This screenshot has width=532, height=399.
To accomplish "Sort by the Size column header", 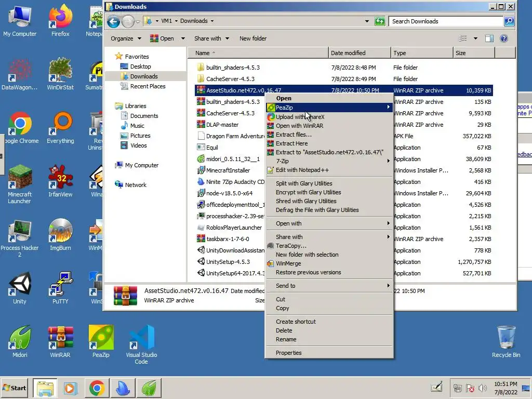I will (474, 53).
